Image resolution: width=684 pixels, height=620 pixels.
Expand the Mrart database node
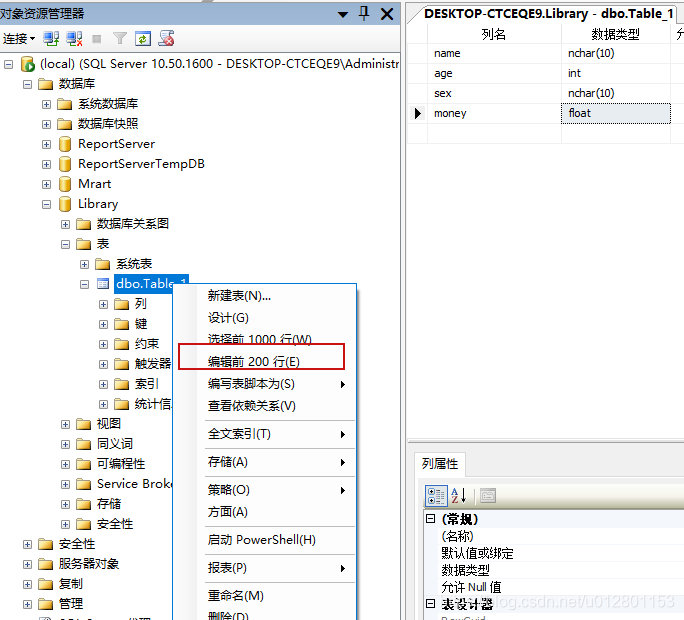(46, 185)
